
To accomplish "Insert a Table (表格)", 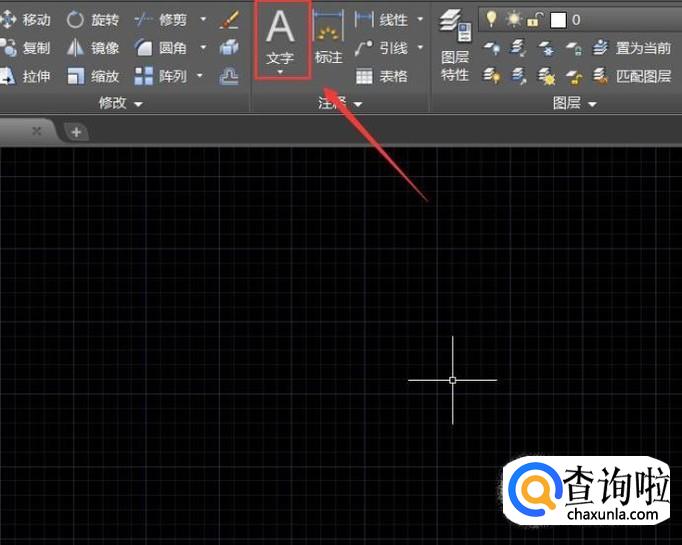I will coord(381,77).
